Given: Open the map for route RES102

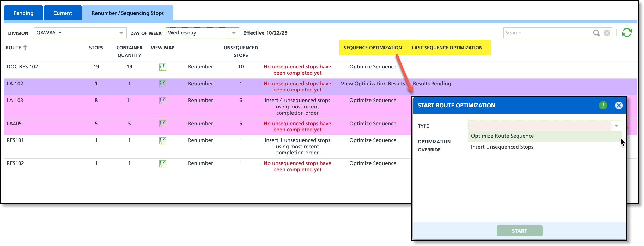Looking at the screenshot, I should pos(163,164).
